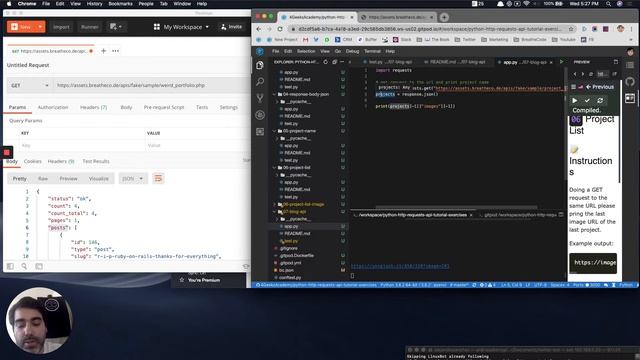This screenshot has height=360, width=640.
Task: Open Postman tab options three dots
Action: (x=116, y=51)
